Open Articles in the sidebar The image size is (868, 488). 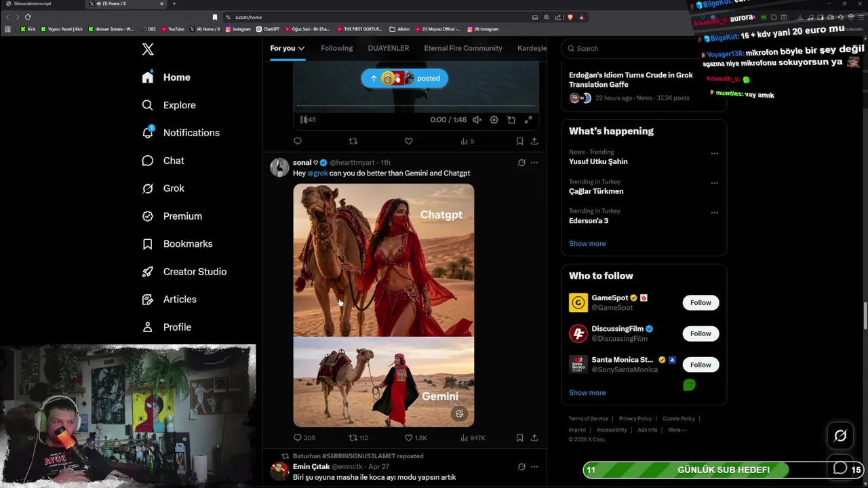pos(169,300)
